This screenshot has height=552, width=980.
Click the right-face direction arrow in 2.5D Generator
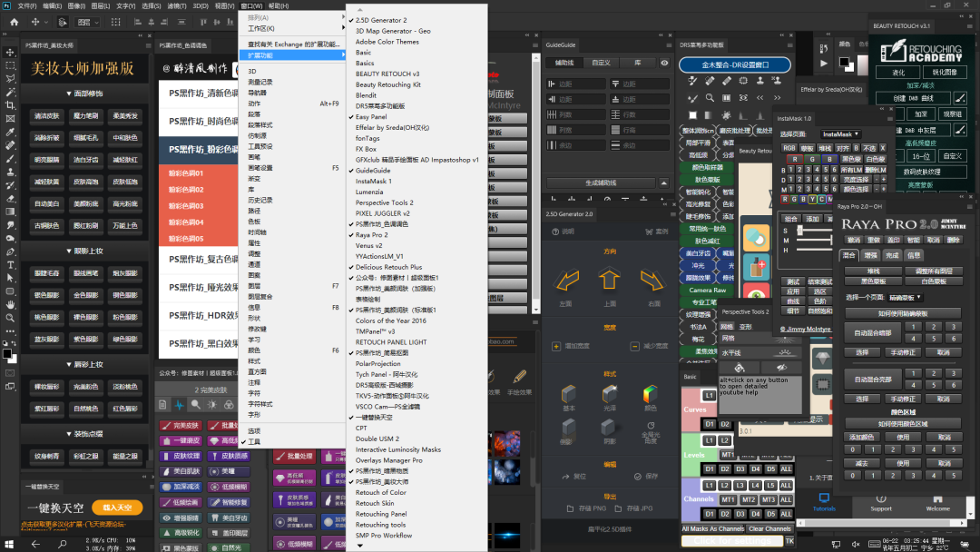pyautogui.click(x=652, y=281)
